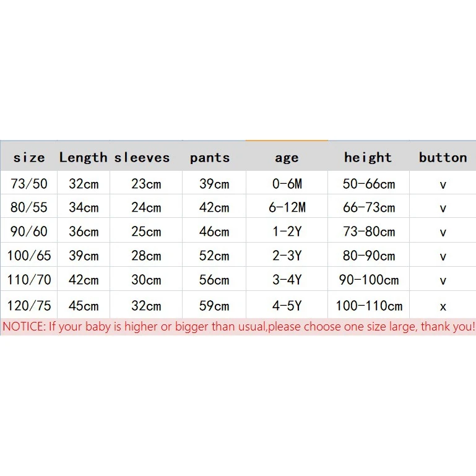Select the 0-6M age cell

[x=287, y=184]
